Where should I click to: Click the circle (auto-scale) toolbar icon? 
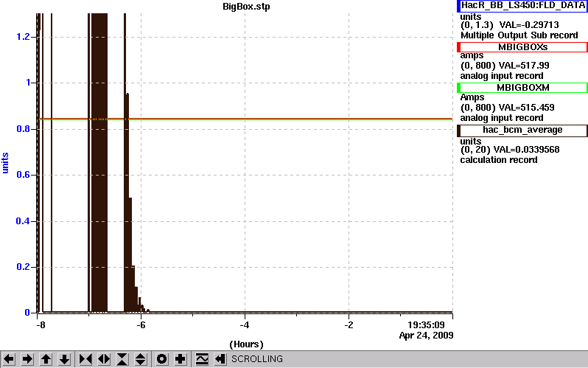(x=162, y=359)
